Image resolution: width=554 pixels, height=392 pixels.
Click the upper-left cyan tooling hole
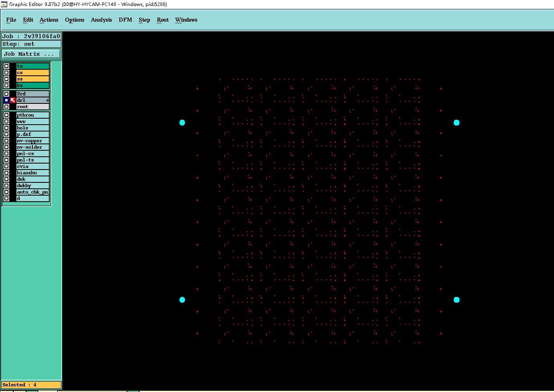(x=182, y=123)
